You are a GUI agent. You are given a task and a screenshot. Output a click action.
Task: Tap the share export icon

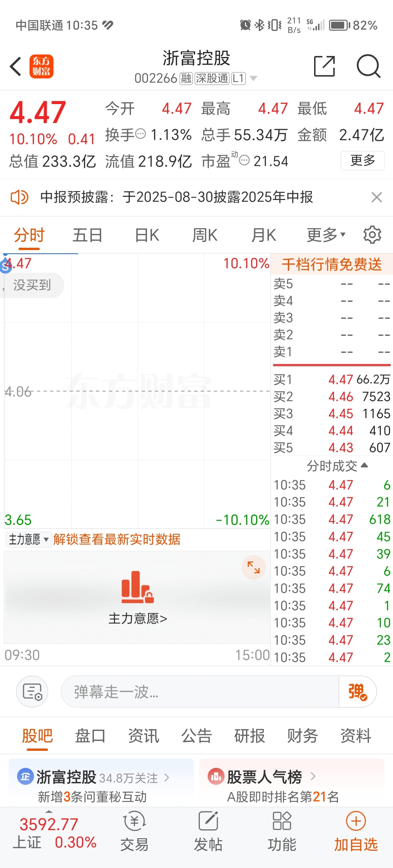[324, 66]
